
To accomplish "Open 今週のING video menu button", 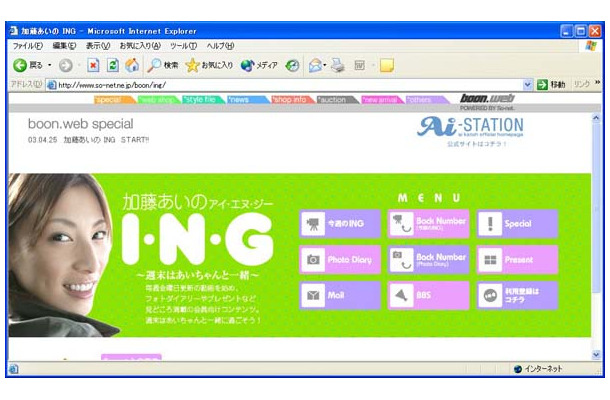I will coord(340,223).
